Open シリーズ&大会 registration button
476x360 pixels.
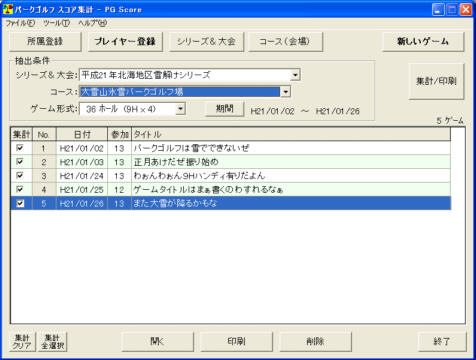[206, 41]
